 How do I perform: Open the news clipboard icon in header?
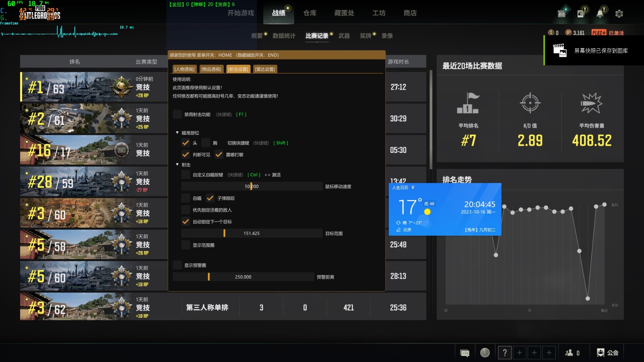point(581,13)
